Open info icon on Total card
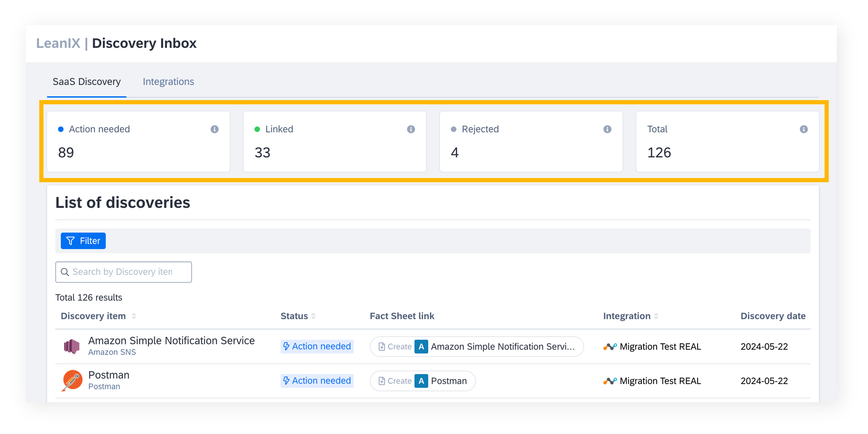Screen dimensions: 868x434 (804, 129)
